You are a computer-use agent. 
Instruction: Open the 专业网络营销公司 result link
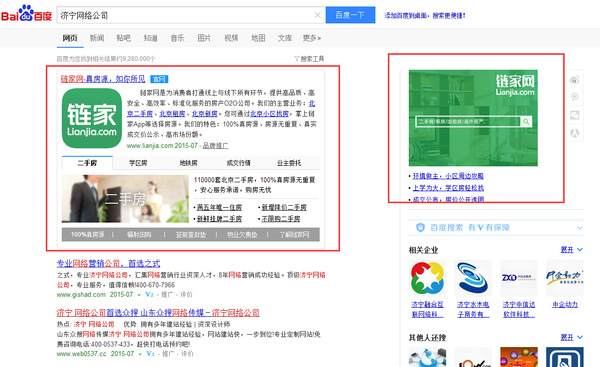(108, 263)
